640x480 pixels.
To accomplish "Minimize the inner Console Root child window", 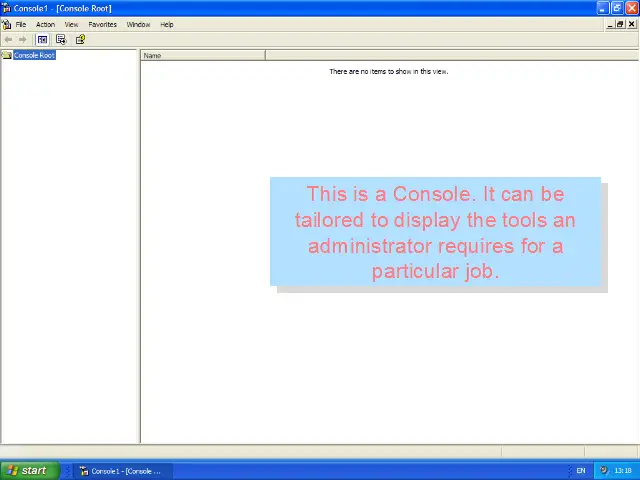I will (610, 24).
